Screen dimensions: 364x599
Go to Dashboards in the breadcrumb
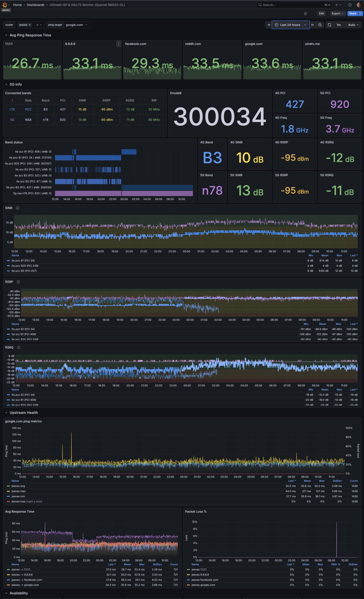click(36, 5)
